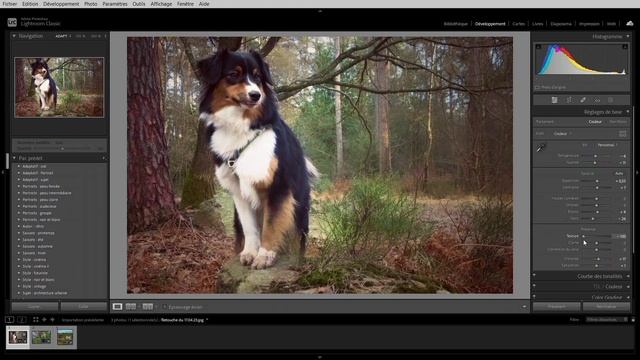Switch to Loupe view in toolbar
This screenshot has width=640, height=360.
pos(117,307)
